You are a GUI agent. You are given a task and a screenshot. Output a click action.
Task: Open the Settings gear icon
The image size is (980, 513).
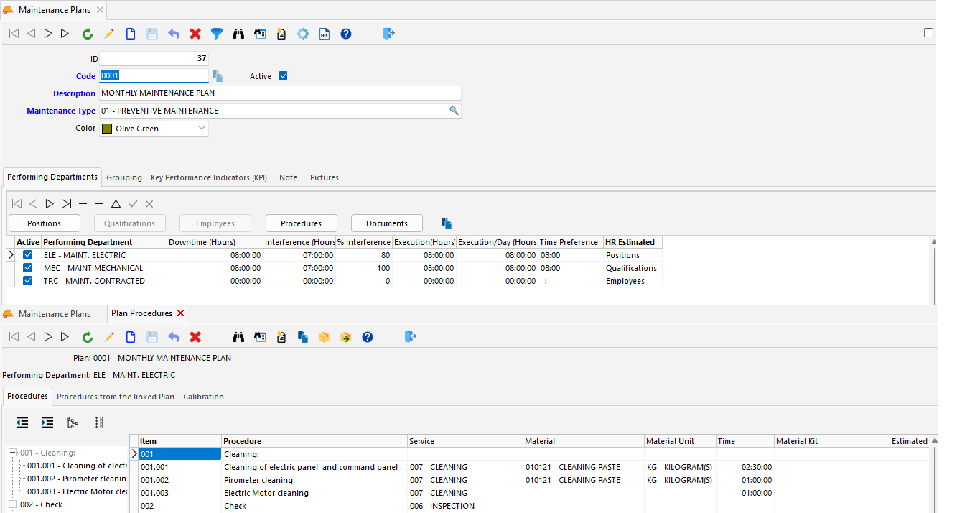pyautogui.click(x=302, y=33)
